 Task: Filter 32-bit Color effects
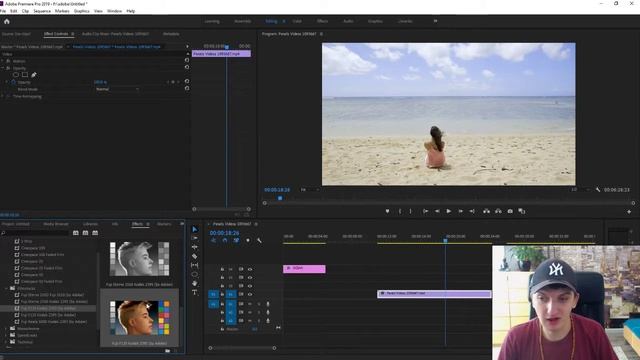coord(85,233)
